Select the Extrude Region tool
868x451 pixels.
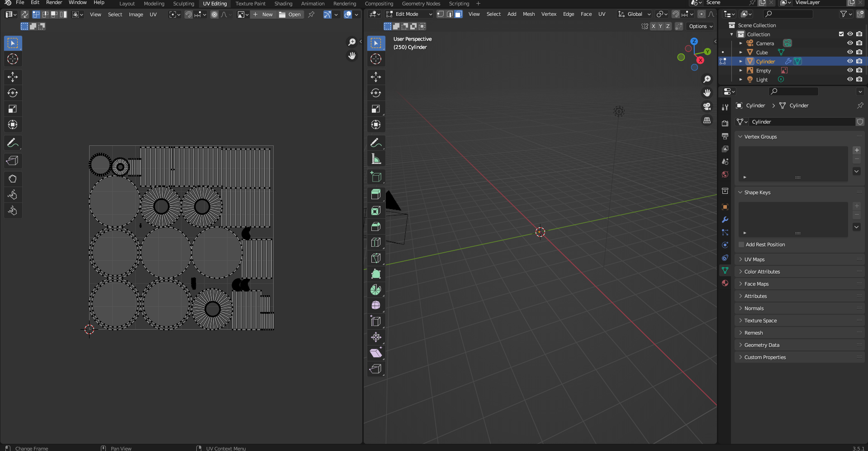(375, 195)
